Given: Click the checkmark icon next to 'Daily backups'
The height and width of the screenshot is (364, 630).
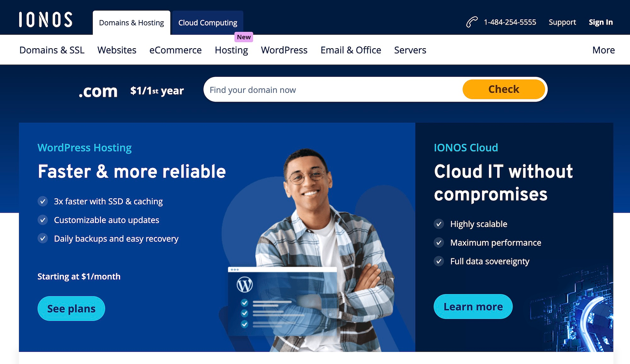Looking at the screenshot, I should [x=42, y=238].
